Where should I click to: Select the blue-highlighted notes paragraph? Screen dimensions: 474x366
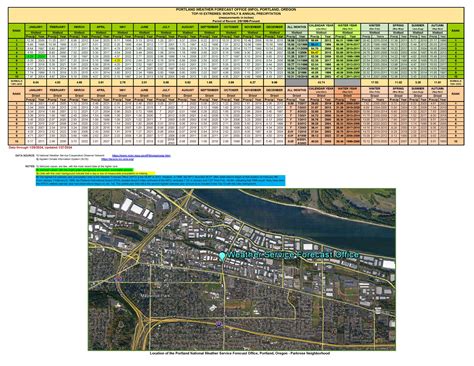click(x=161, y=180)
